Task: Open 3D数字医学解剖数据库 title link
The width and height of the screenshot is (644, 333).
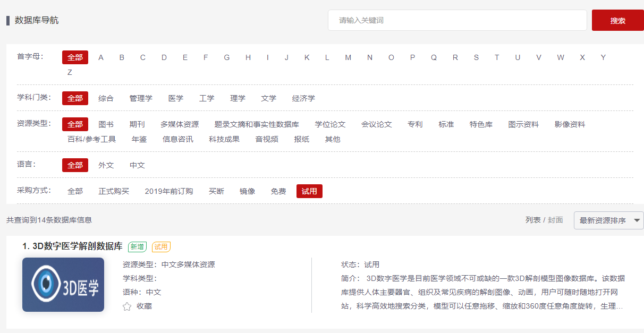Action: pos(78,246)
